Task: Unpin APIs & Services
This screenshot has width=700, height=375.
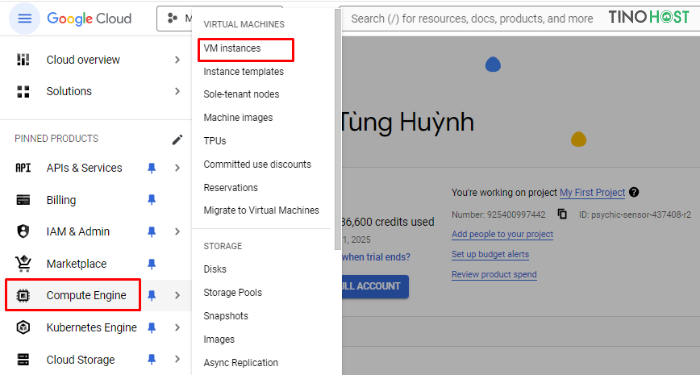Action: [x=152, y=168]
